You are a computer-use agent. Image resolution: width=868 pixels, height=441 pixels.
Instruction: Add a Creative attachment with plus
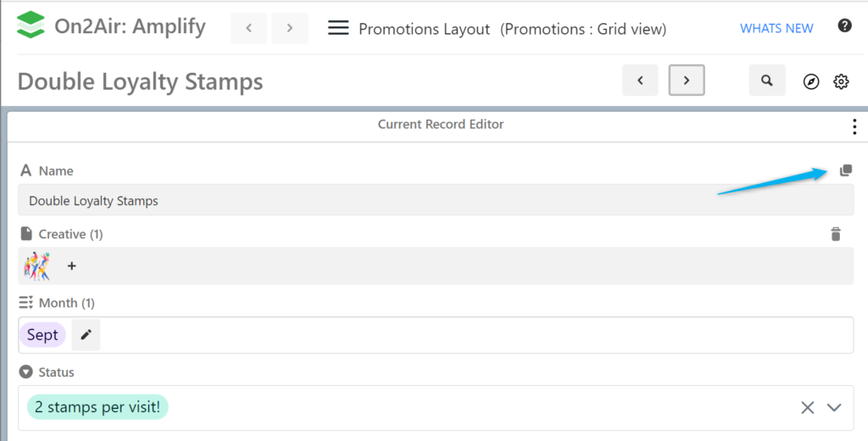click(x=72, y=266)
